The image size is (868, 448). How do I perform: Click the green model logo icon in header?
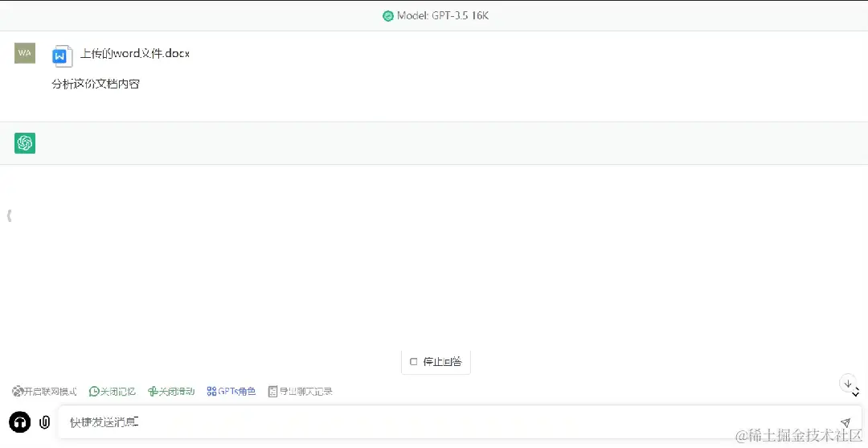[x=388, y=16]
